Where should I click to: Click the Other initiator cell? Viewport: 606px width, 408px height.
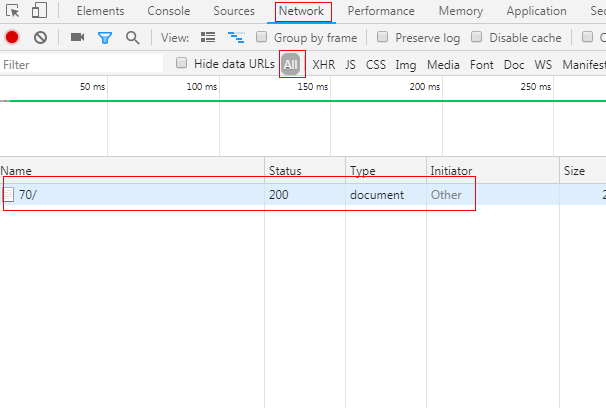point(446,195)
